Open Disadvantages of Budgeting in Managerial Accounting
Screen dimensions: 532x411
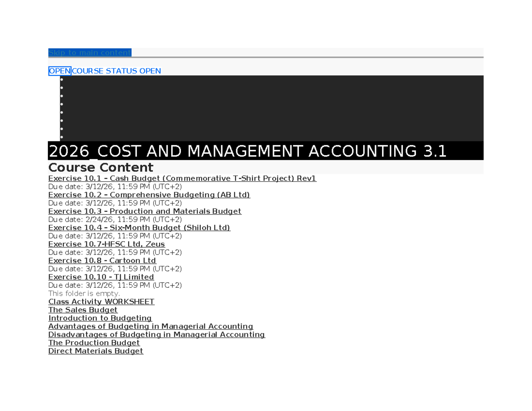(x=156, y=334)
